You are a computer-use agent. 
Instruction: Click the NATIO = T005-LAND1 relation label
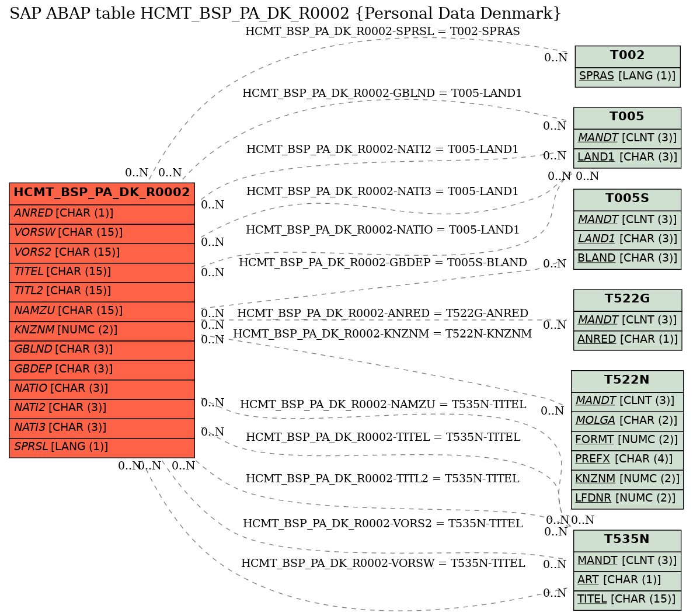pyautogui.click(x=382, y=230)
